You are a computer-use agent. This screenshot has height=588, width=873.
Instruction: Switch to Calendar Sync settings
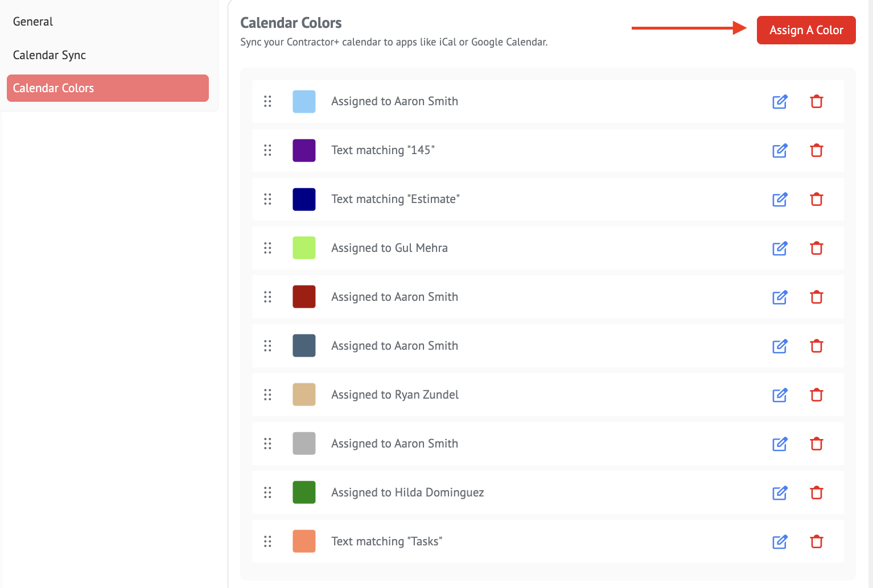tap(50, 55)
